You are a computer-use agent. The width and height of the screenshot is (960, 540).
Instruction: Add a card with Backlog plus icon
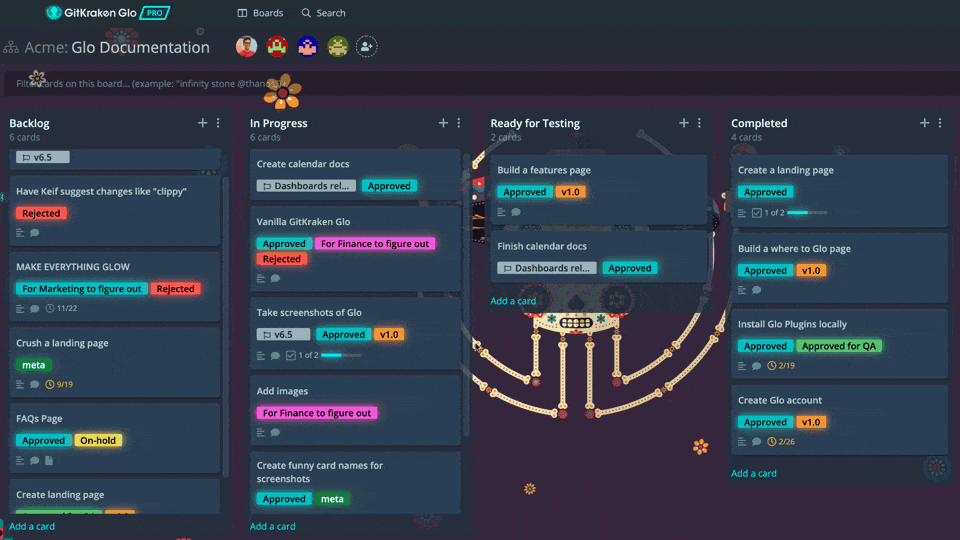(x=203, y=123)
